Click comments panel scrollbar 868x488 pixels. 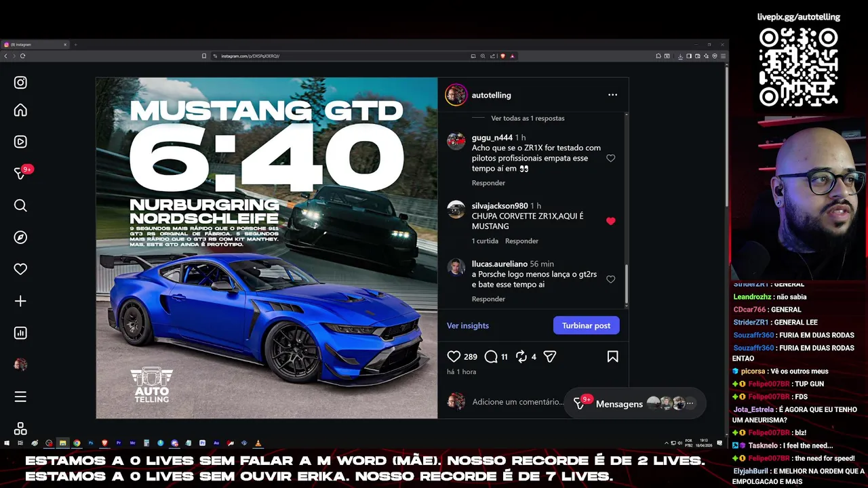(x=627, y=285)
